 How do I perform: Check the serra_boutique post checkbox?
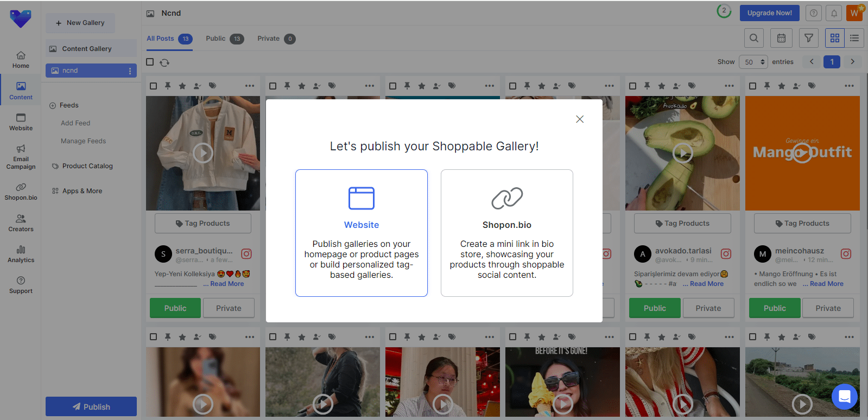[154, 86]
